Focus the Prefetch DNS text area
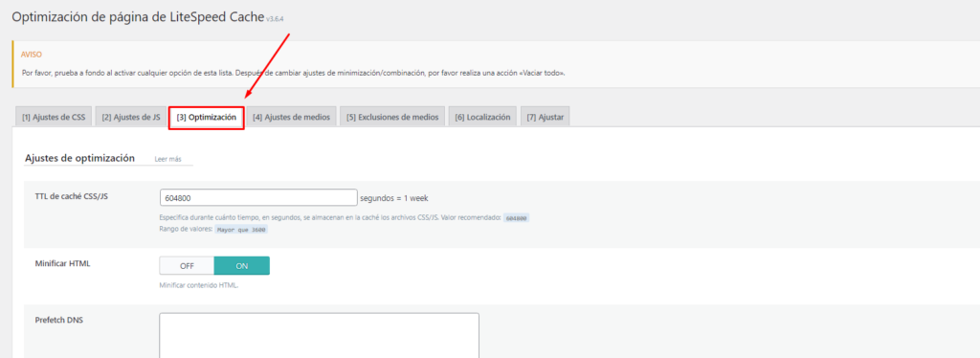This screenshot has height=358, width=980. coord(319,336)
